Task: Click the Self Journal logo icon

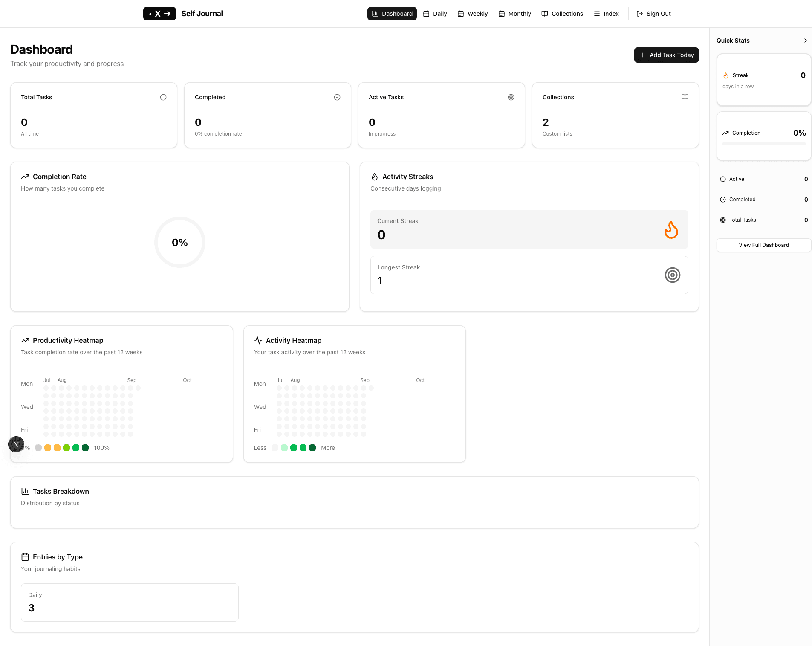Action: point(159,14)
